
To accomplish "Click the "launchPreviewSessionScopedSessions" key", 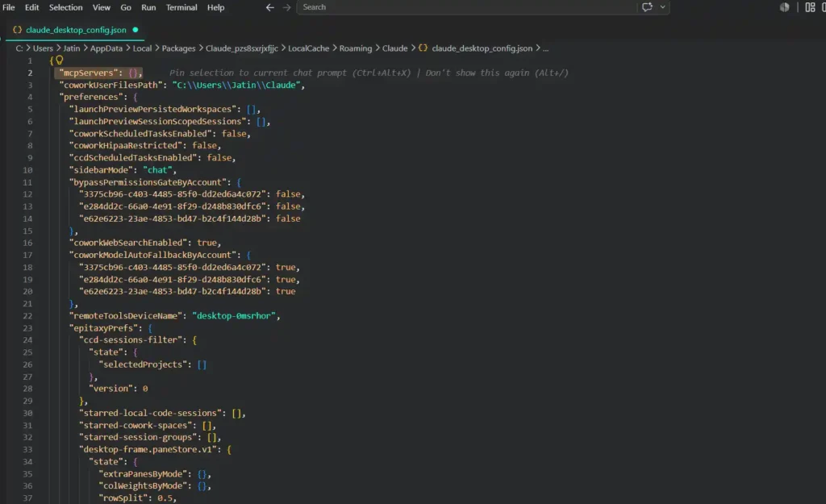I will [157, 121].
